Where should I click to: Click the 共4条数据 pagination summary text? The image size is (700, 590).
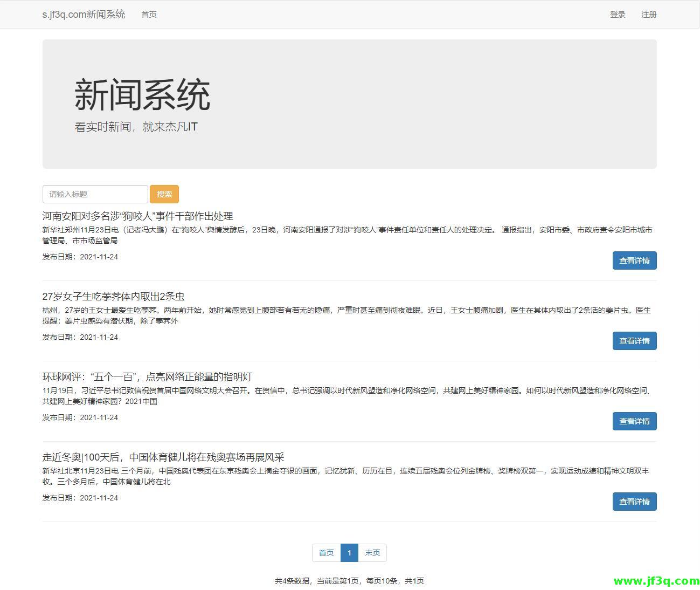point(349,581)
